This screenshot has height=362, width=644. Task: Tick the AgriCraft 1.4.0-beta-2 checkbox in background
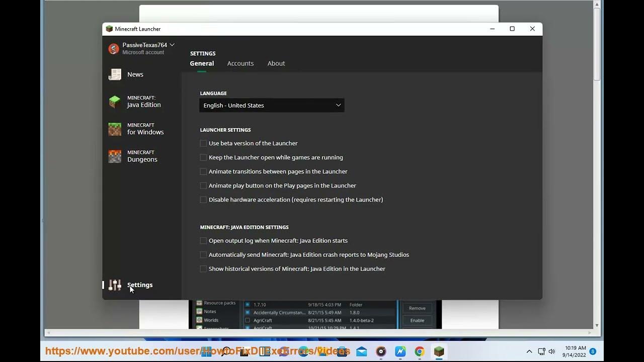pos(248,320)
